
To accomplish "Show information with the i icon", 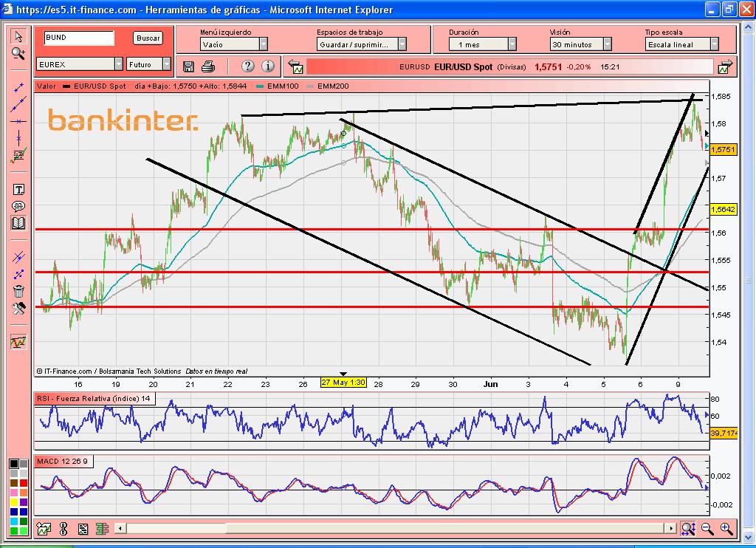I will click(x=267, y=66).
